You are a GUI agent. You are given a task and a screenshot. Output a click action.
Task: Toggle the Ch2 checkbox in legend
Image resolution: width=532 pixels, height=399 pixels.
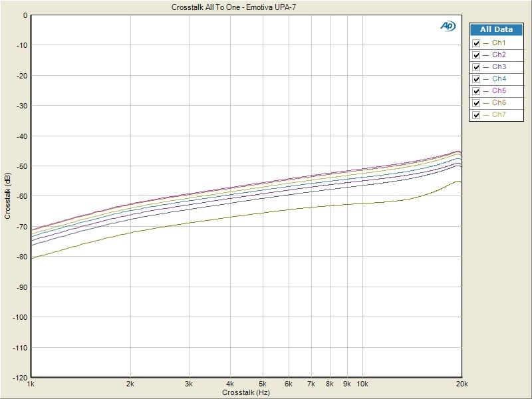tap(476, 55)
